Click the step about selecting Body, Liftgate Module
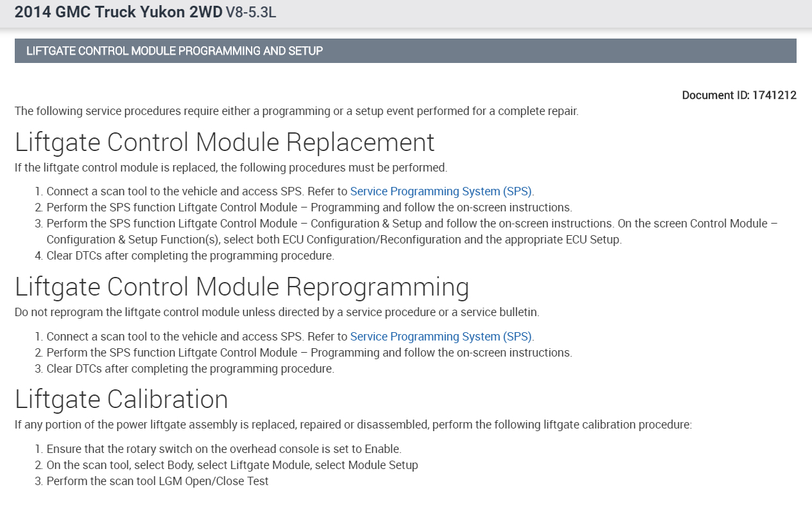 pos(232,465)
